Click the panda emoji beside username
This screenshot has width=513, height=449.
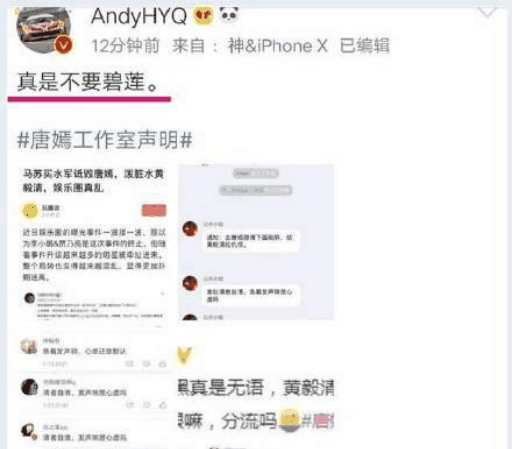[229, 15]
